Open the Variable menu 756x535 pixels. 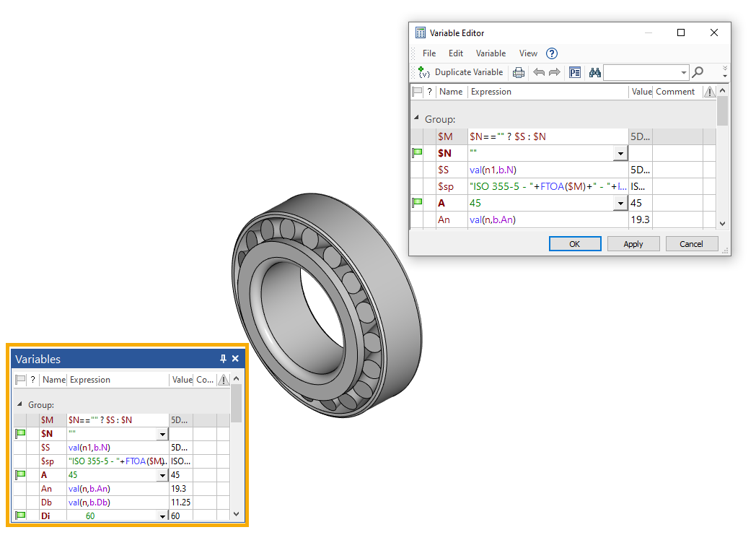pyautogui.click(x=491, y=53)
